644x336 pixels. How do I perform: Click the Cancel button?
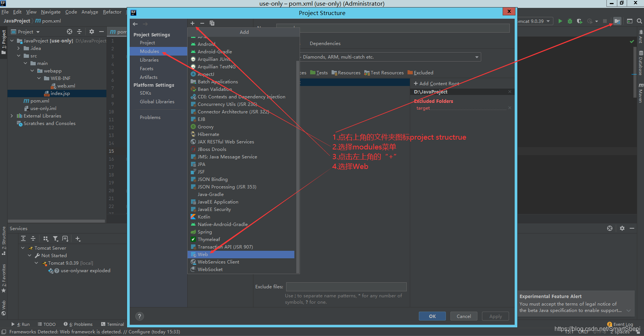click(x=464, y=316)
